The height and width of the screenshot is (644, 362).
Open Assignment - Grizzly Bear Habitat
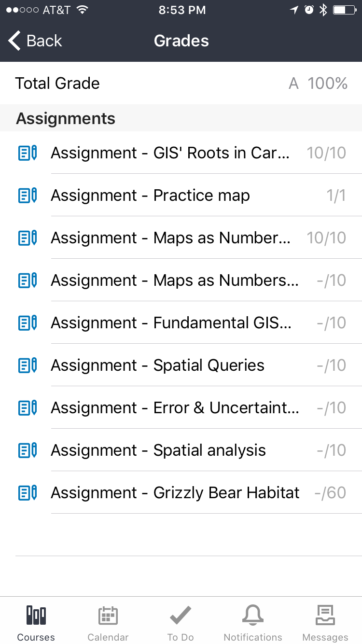[175, 493]
